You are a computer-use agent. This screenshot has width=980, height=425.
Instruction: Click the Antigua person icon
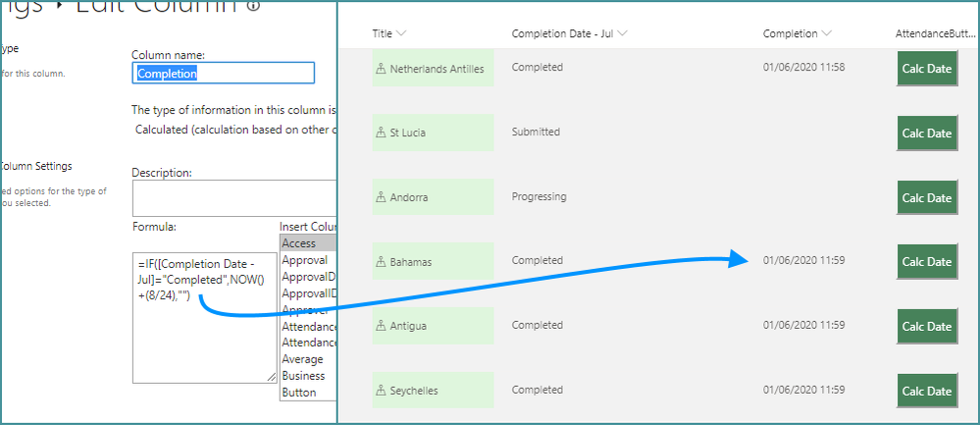[x=381, y=326]
